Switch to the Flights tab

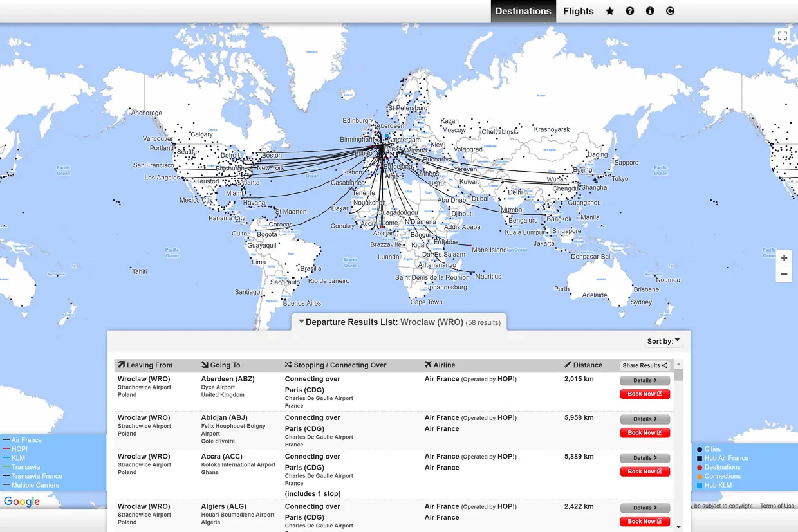[x=578, y=11]
